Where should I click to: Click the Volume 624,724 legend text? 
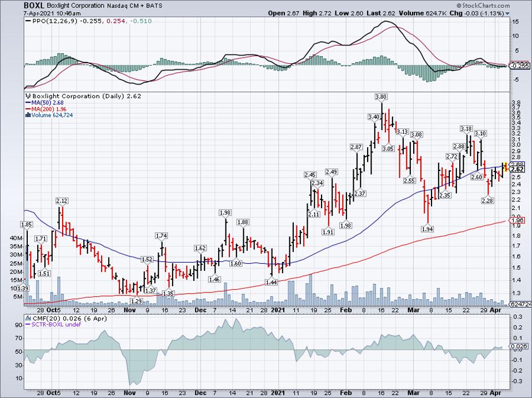point(52,115)
